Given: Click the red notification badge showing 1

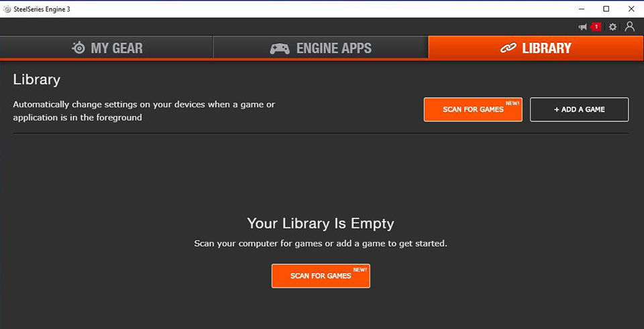Looking at the screenshot, I should [x=596, y=27].
